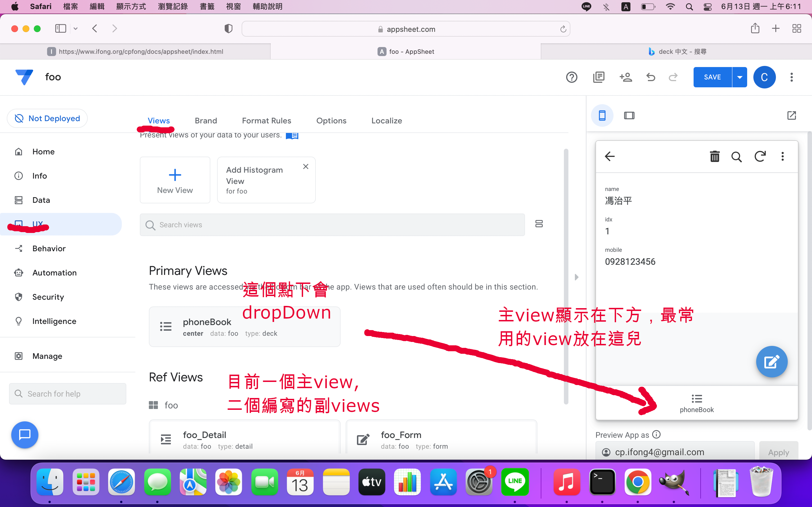Click the blue edit floating button
The width and height of the screenshot is (812, 507).
pos(771,362)
